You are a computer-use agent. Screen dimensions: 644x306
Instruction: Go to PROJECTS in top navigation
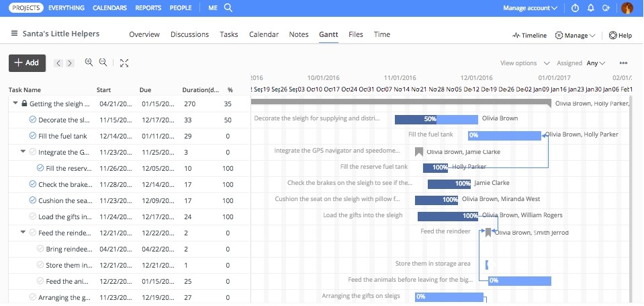26,8
